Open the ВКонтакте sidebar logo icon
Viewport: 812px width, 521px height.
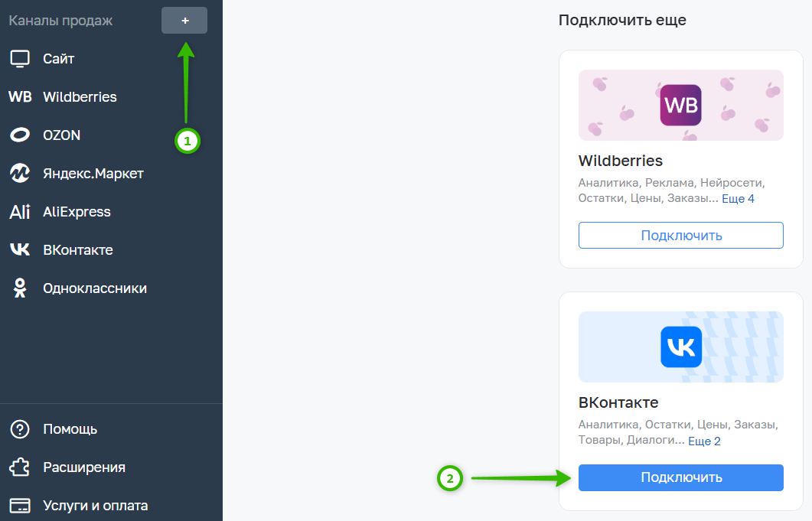(20, 249)
